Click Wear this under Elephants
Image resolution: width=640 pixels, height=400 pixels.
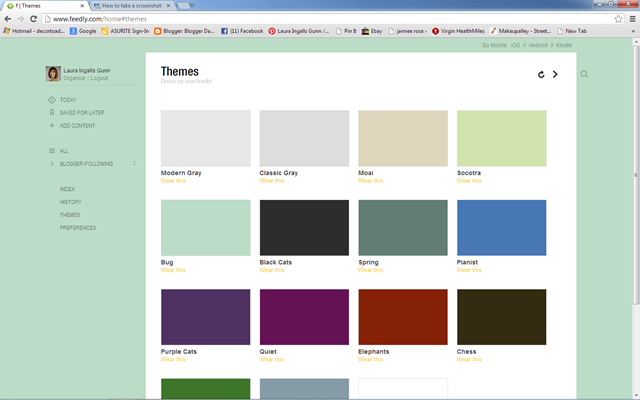[x=371, y=359]
